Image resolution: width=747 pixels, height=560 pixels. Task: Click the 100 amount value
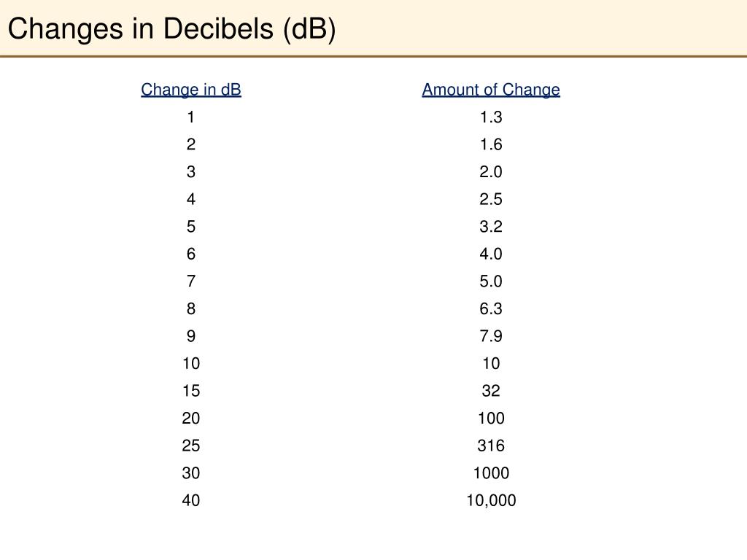[491, 419]
